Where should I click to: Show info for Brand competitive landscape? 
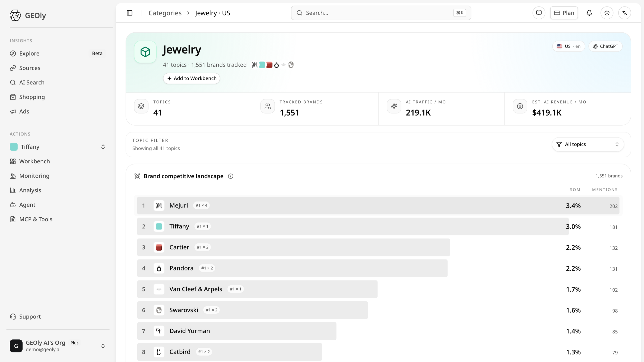coord(230,176)
